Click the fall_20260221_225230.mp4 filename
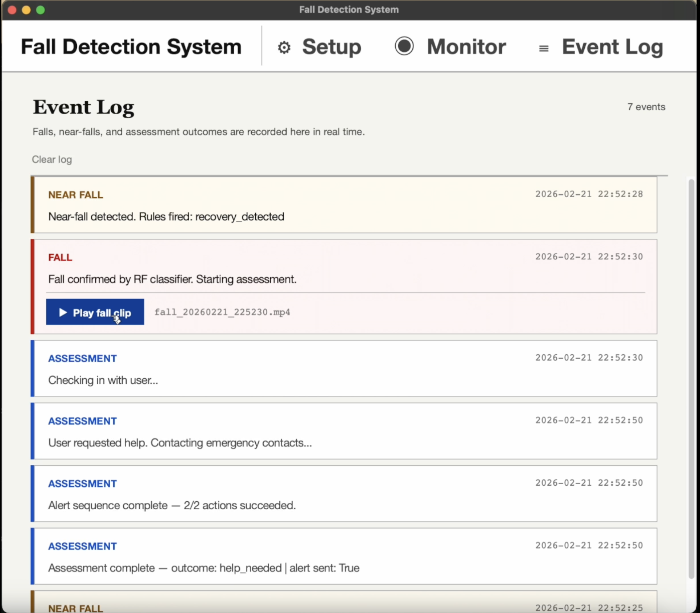The image size is (700, 613). [222, 312]
